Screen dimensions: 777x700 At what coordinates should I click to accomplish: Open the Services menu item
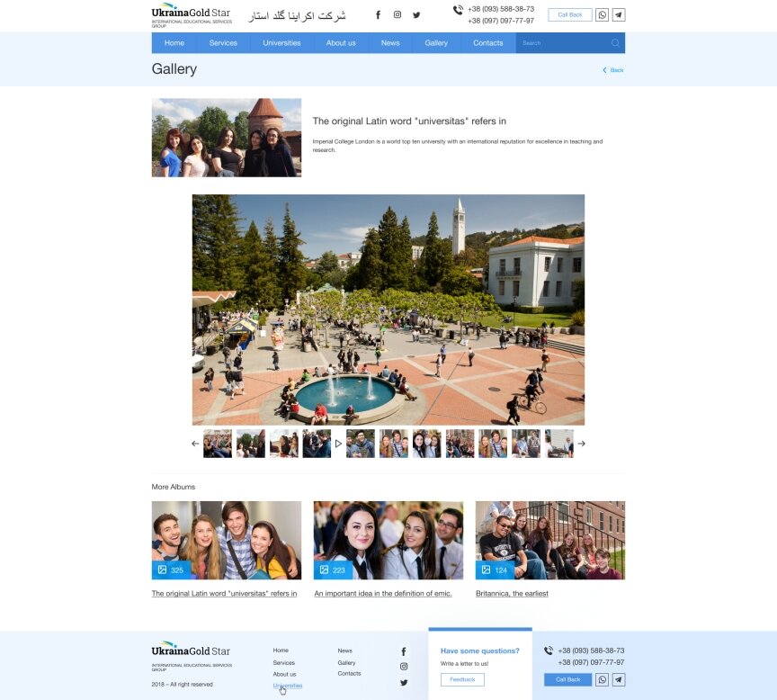point(223,43)
